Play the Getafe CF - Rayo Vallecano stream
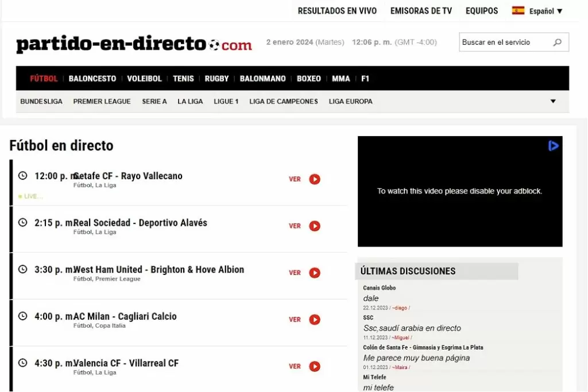Image resolution: width=588 pixels, height=392 pixels. [315, 179]
